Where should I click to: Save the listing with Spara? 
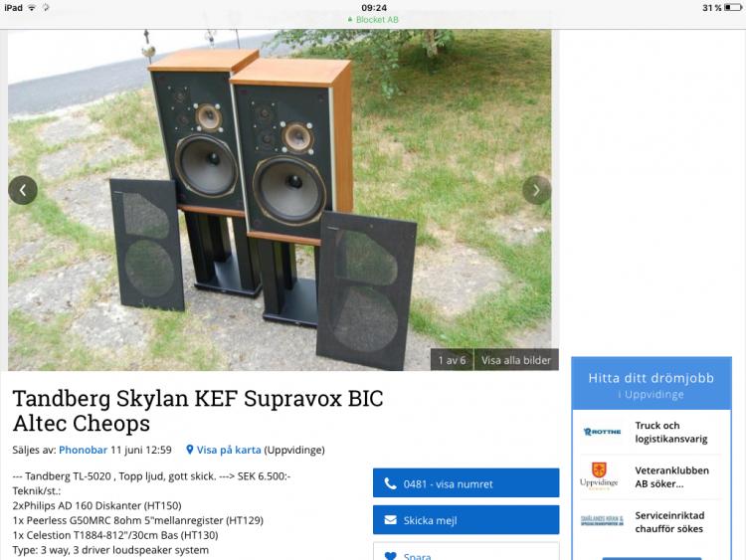(x=466, y=552)
